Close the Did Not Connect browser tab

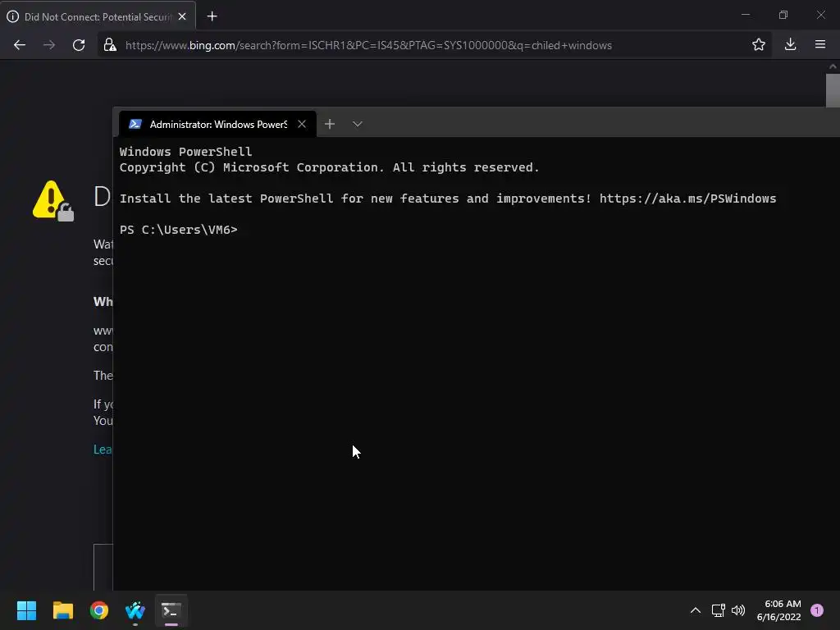[182, 16]
